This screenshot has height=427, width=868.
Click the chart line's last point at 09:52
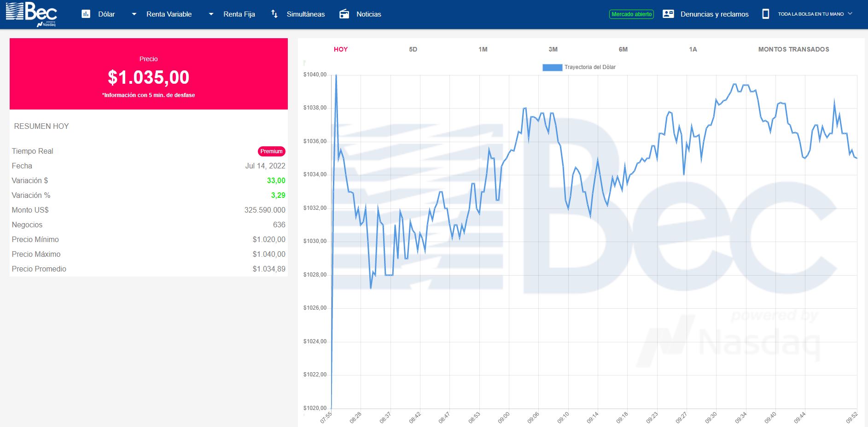[x=856, y=158]
